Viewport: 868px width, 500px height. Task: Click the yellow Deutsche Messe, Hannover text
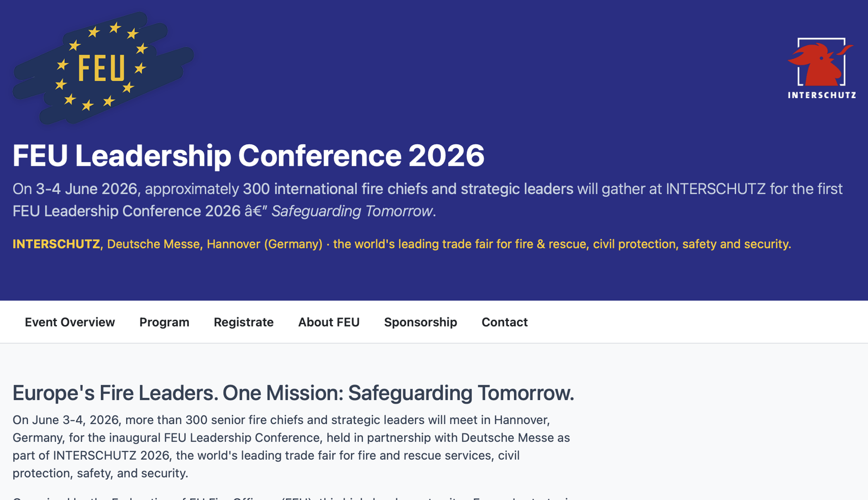pos(214,244)
